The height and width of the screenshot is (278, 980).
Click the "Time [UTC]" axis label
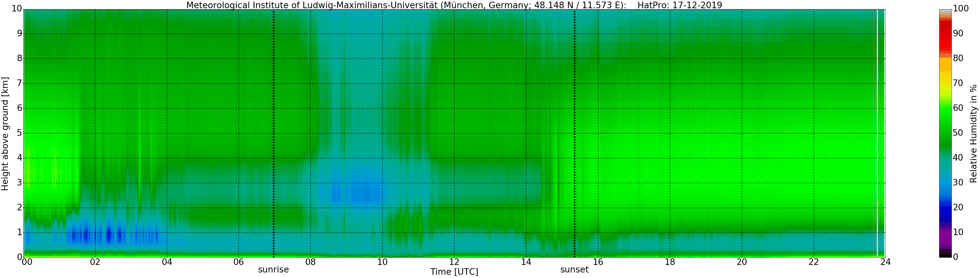click(x=454, y=271)
